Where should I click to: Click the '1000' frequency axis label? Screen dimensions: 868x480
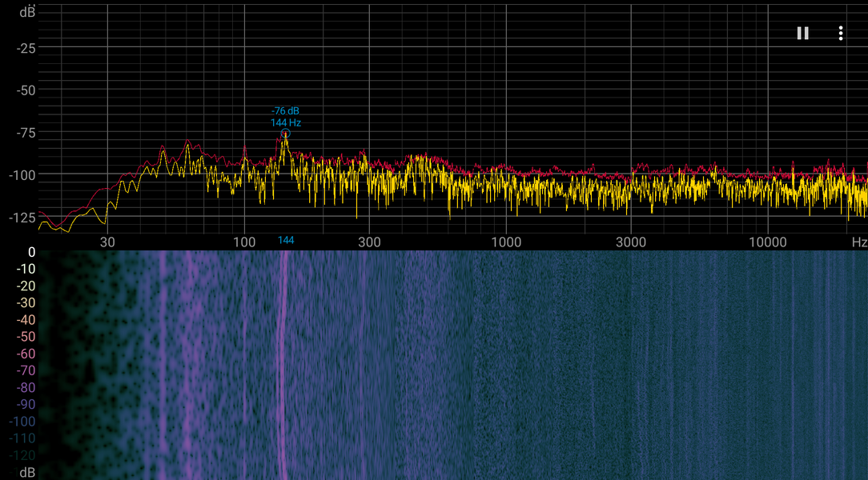(x=506, y=242)
